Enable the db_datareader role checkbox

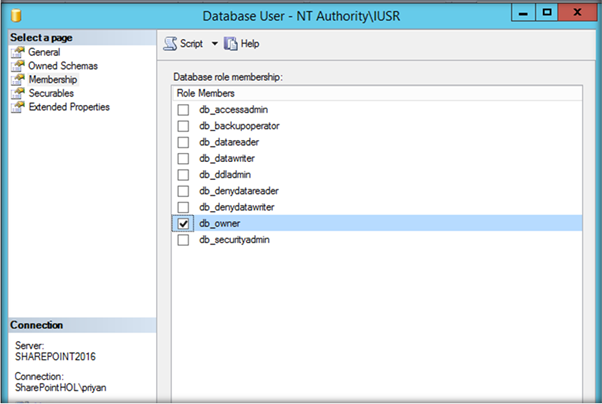tap(183, 142)
